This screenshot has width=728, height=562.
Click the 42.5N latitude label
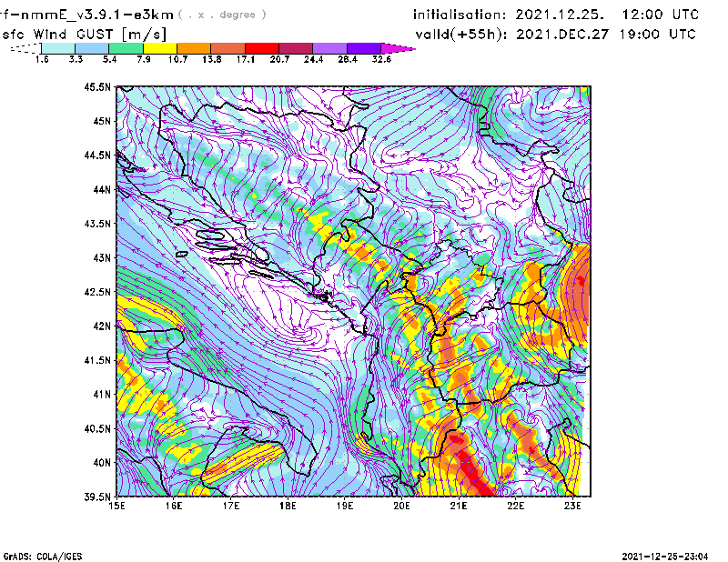point(97,292)
